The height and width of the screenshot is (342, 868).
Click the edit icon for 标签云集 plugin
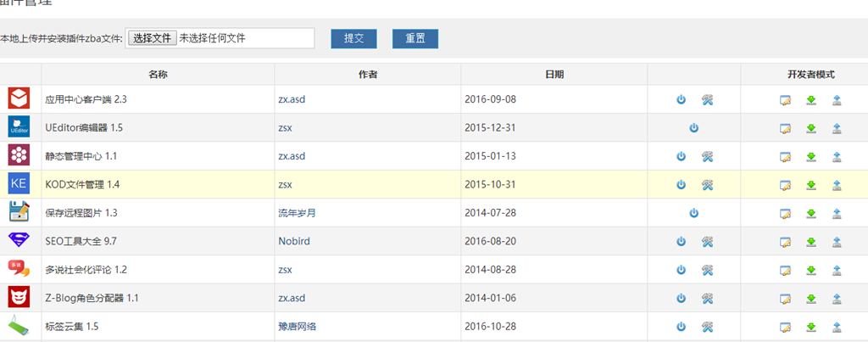pos(786,327)
